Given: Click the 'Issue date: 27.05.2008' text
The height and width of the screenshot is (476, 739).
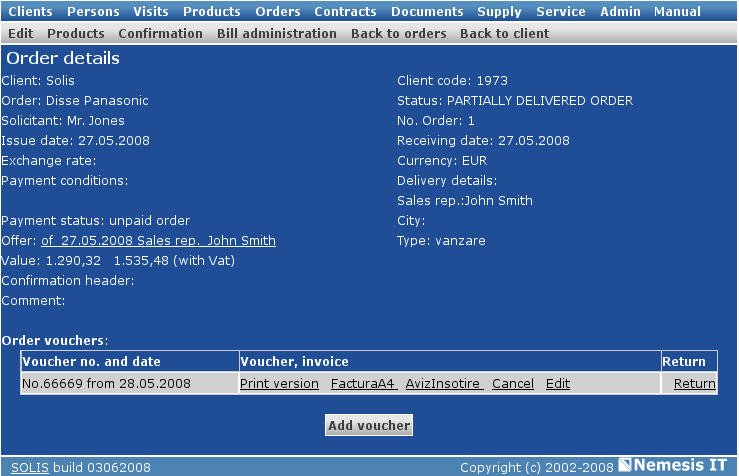Looking at the screenshot, I should click(75, 141).
